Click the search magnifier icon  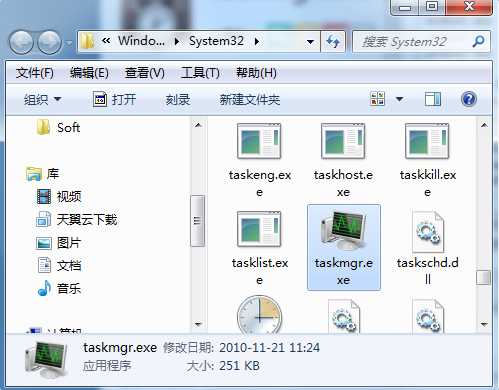pos(479,41)
